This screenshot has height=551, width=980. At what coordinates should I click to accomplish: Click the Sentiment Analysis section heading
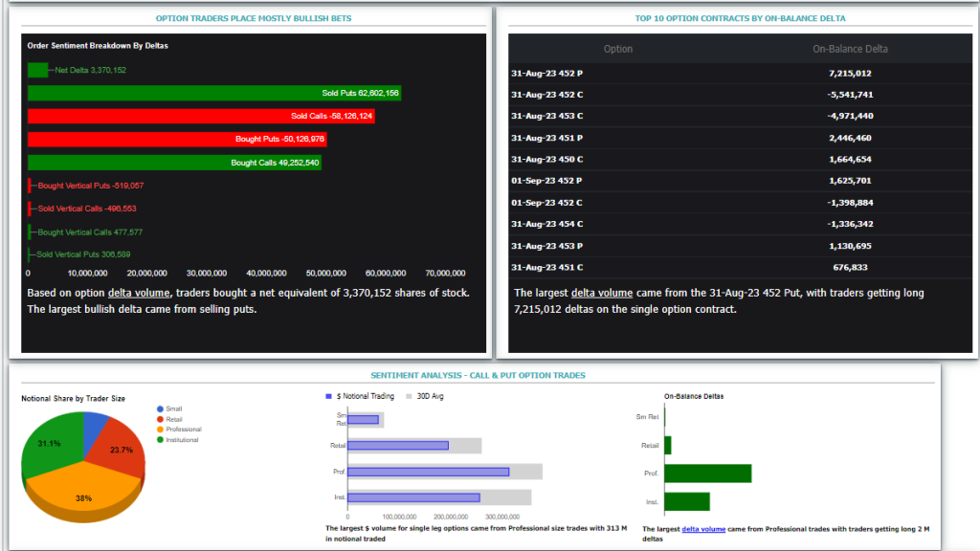(479, 375)
